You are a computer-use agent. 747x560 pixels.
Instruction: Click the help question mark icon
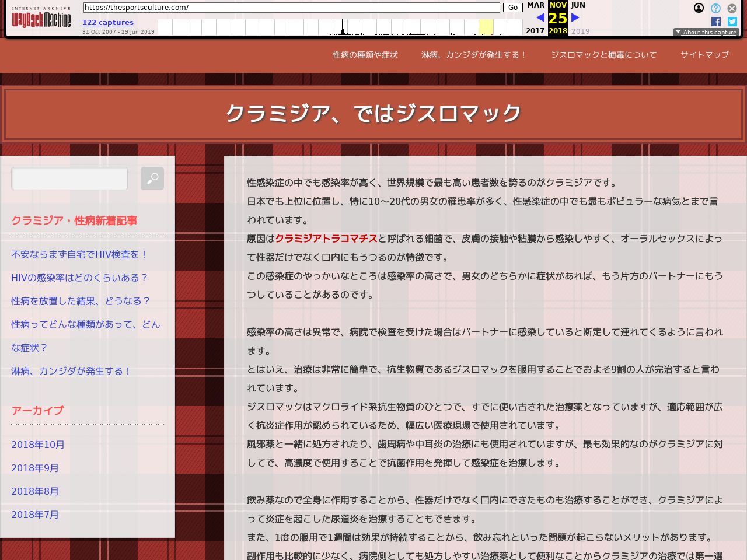pos(715,8)
